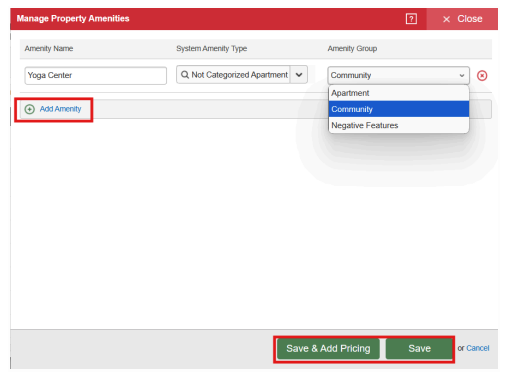Click the Cancel link

478,348
